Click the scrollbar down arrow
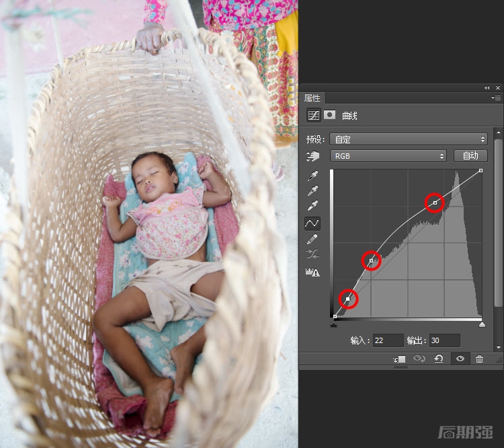504x448 pixels. tap(499, 348)
